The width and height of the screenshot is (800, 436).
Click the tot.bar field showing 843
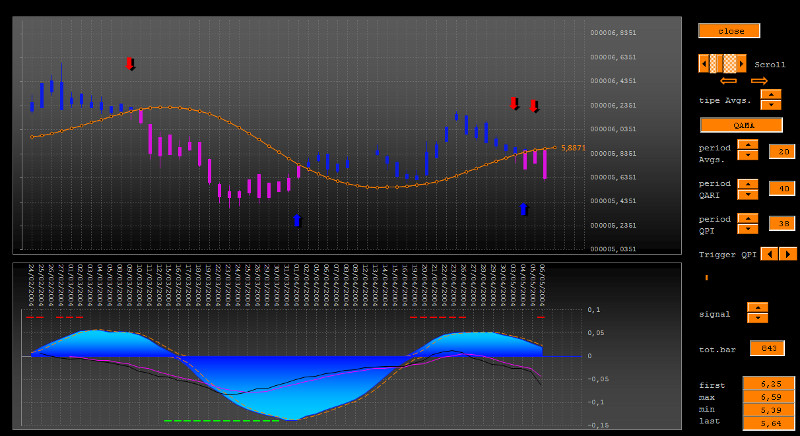(x=768, y=348)
